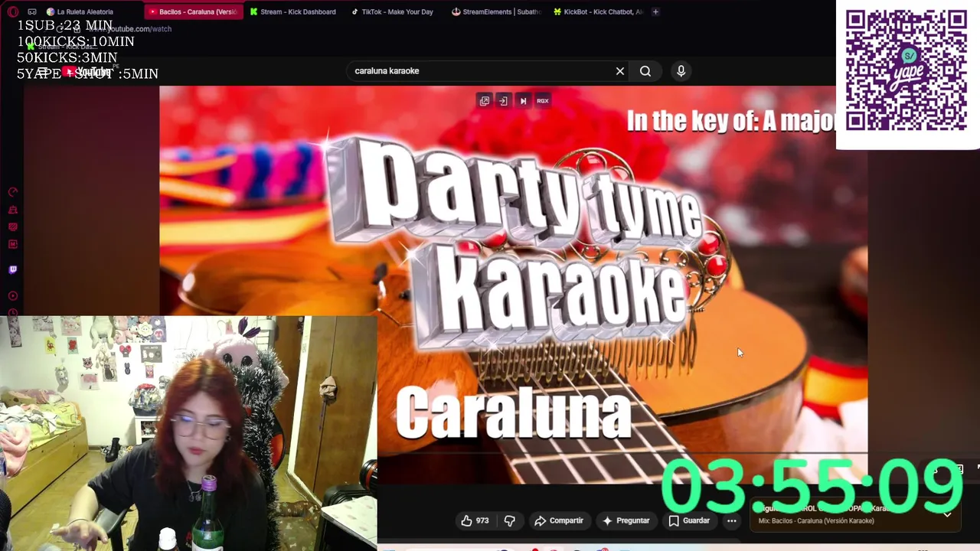Expand the Mix: Bacilos - Caraluna playlist
Image resolution: width=980 pixels, height=551 pixels.
coord(947,515)
